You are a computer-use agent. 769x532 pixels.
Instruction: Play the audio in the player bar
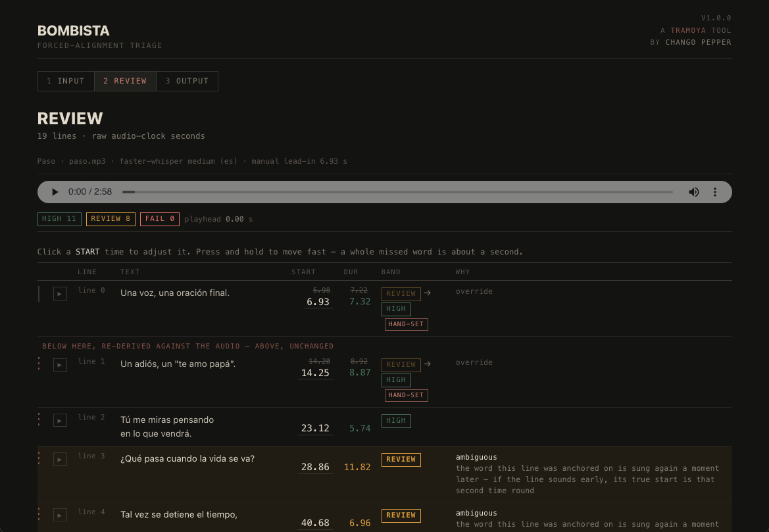click(55, 192)
